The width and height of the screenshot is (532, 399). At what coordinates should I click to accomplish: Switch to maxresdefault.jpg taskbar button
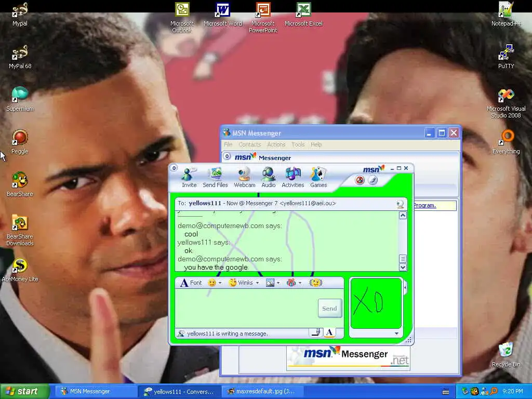point(262,391)
